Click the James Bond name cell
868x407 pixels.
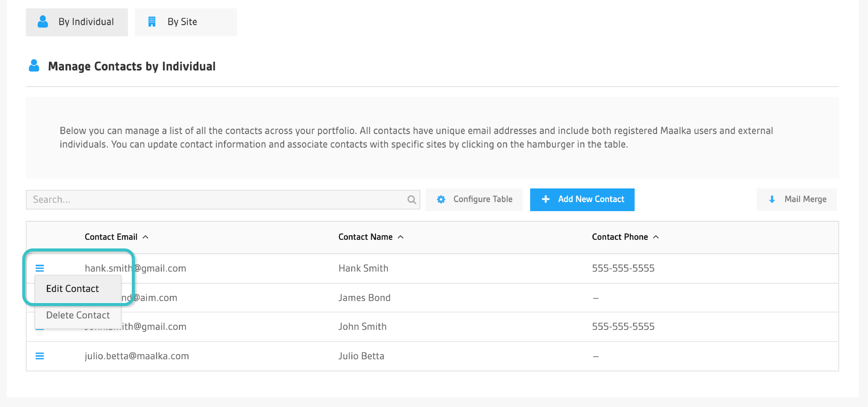click(364, 298)
